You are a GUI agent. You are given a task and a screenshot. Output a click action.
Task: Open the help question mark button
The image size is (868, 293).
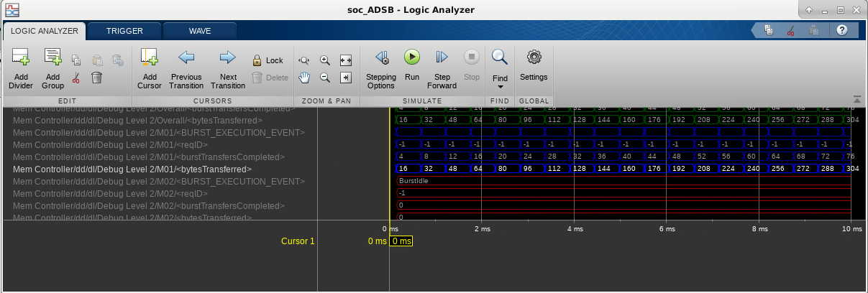click(842, 30)
